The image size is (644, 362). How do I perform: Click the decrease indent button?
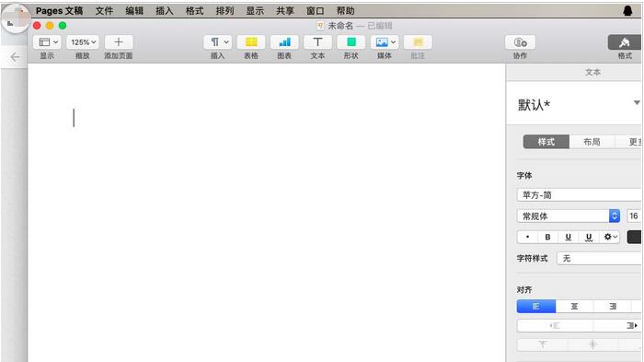[x=555, y=326]
